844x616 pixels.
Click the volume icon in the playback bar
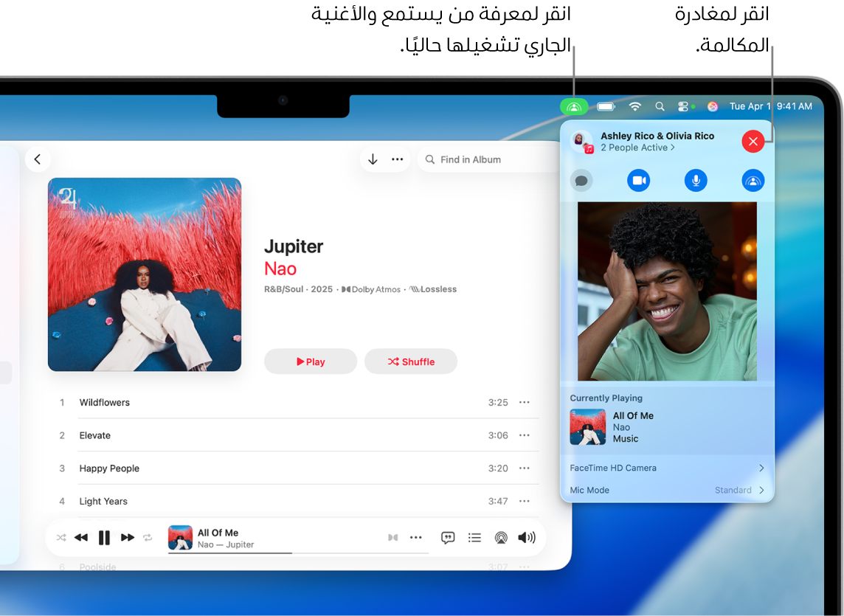(x=527, y=537)
